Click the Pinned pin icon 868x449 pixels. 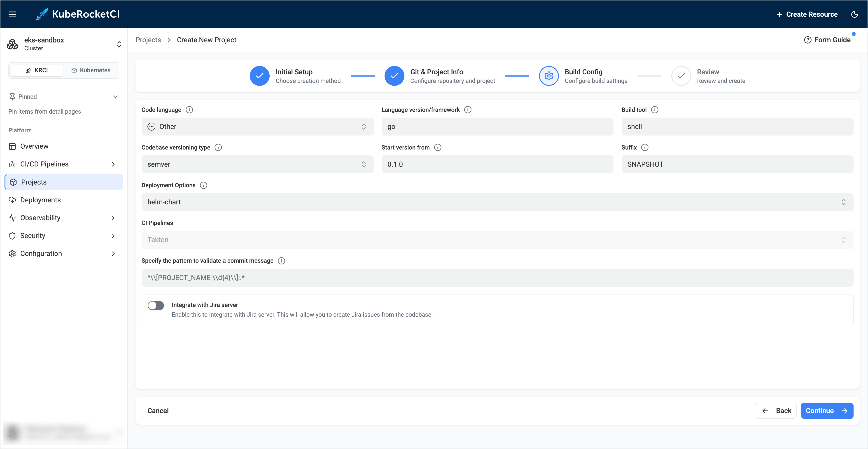pos(12,97)
